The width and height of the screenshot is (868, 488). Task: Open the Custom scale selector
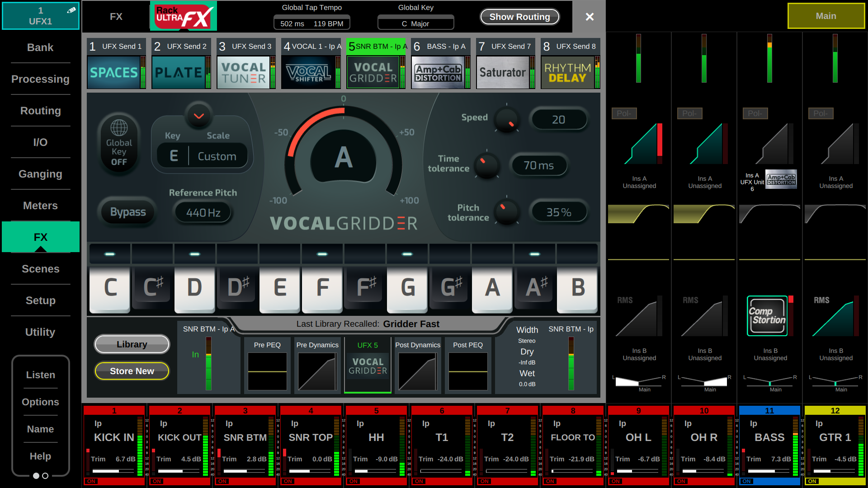click(x=217, y=156)
